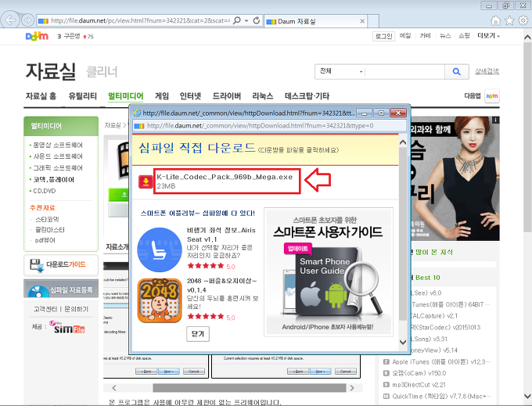The image size is (532, 406).
Task: Click the 닫기 button in popup
Action: coord(198,334)
